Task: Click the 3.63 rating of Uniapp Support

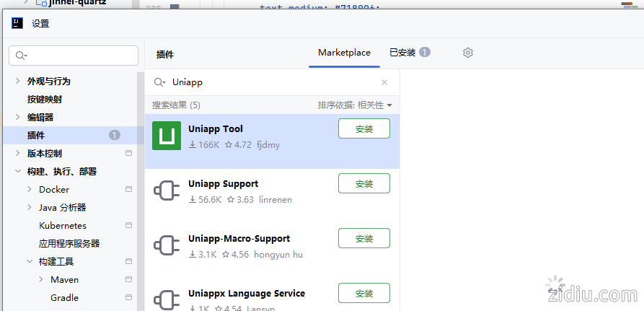Action: tap(241, 200)
